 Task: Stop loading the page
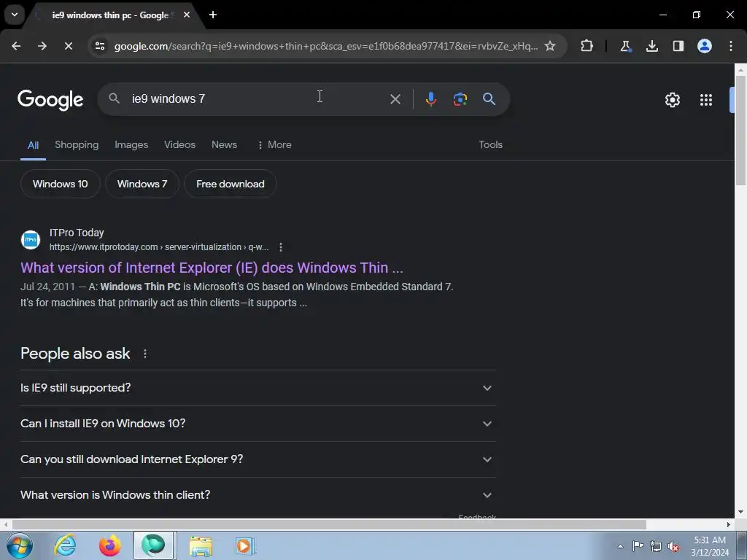point(68,46)
